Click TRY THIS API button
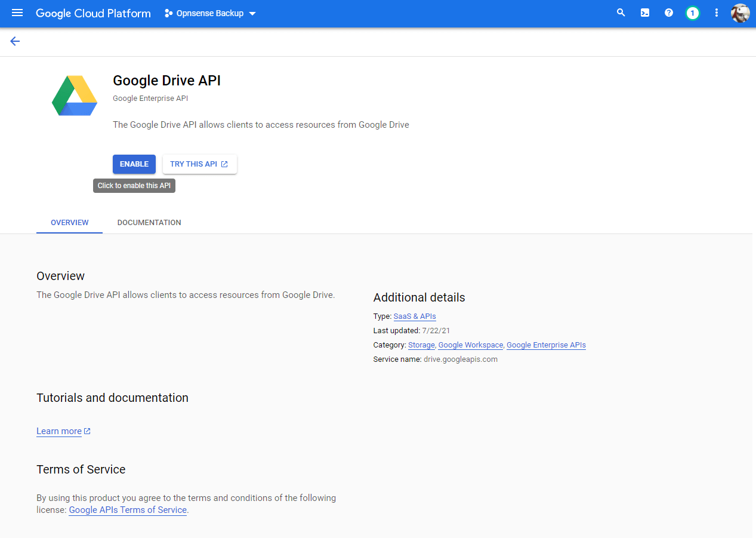Screen dimensions: 756x538 [199, 164]
